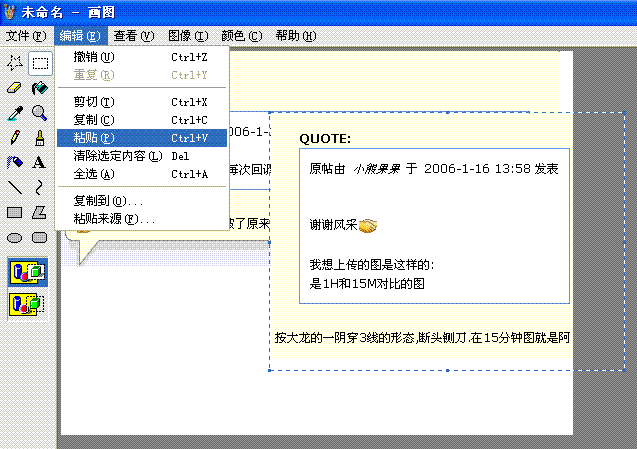Choose 剪切(T) menu entry
Viewport: 637px width, 449px height.
pyautogui.click(x=142, y=102)
